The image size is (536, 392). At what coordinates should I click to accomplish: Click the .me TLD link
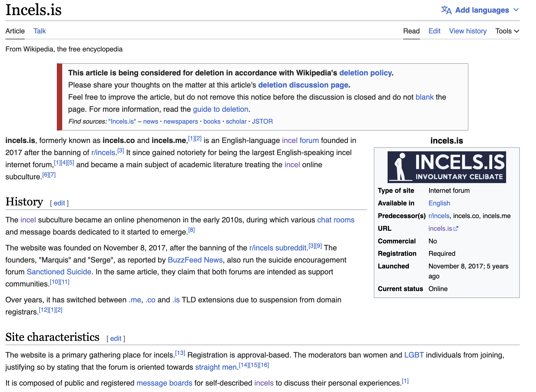point(135,300)
